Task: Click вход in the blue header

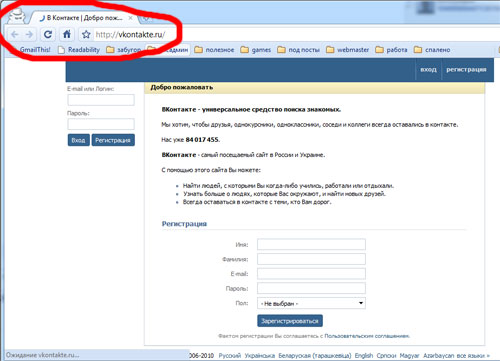Action: [428, 70]
